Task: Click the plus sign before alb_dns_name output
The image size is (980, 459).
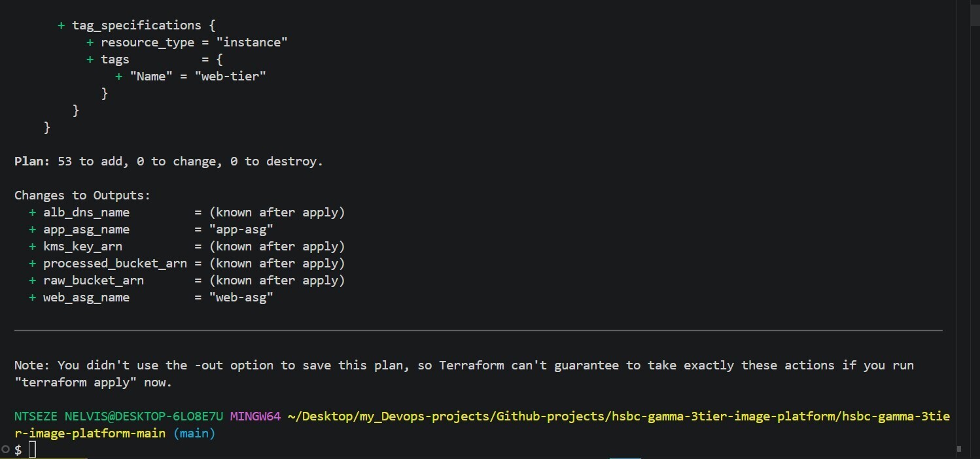Action: click(x=31, y=212)
